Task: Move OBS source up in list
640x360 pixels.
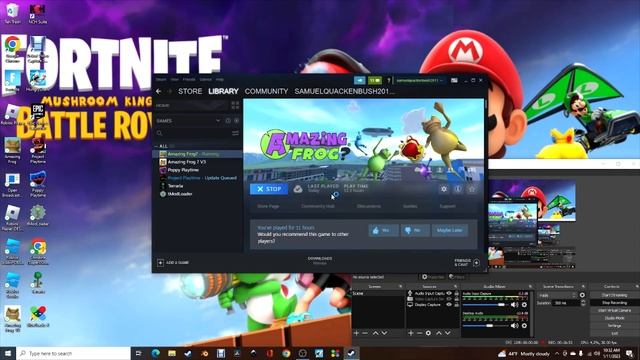Action: coord(439,333)
